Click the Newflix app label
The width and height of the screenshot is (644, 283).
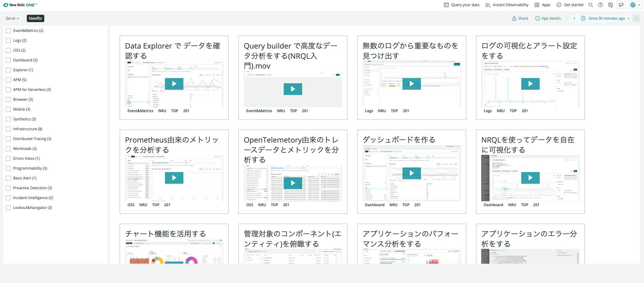[x=35, y=18]
